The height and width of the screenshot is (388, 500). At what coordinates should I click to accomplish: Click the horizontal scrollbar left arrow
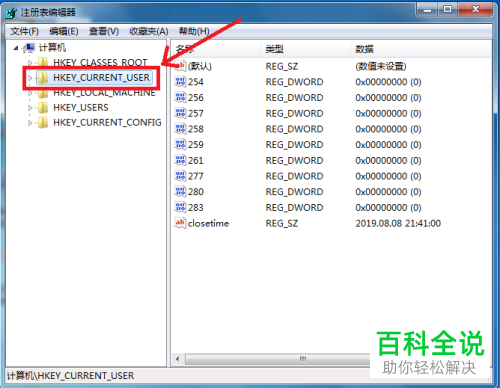point(178,359)
